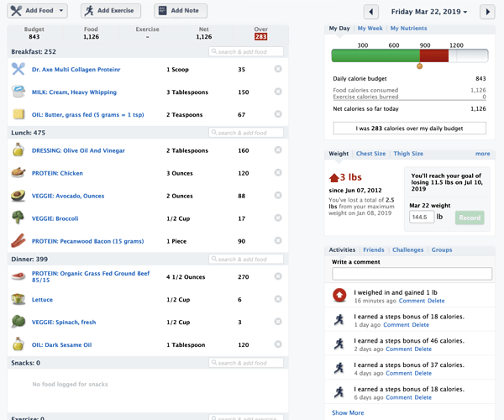The image size is (504, 420).
Task: Click the bacon icon for Pecanwood Bacon
Action: [x=18, y=241]
